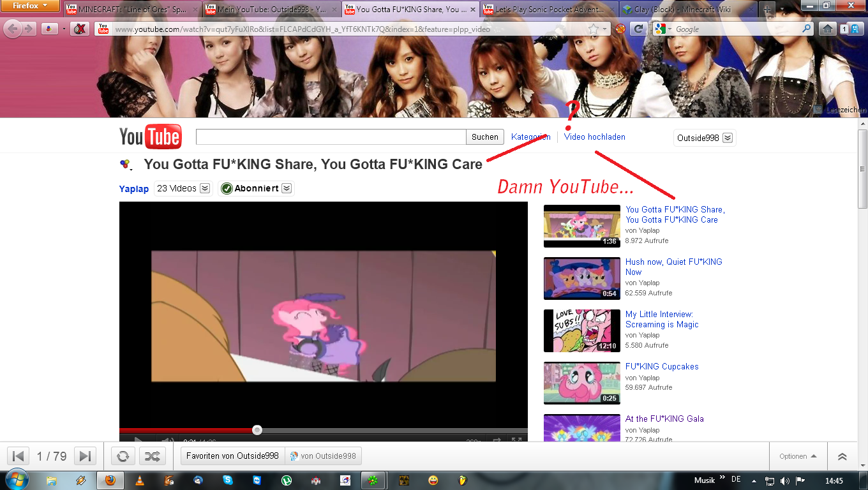Open 'You Gotta FU*KING Share' sidebar link
Viewport: 868px width, 490px height.
point(675,214)
